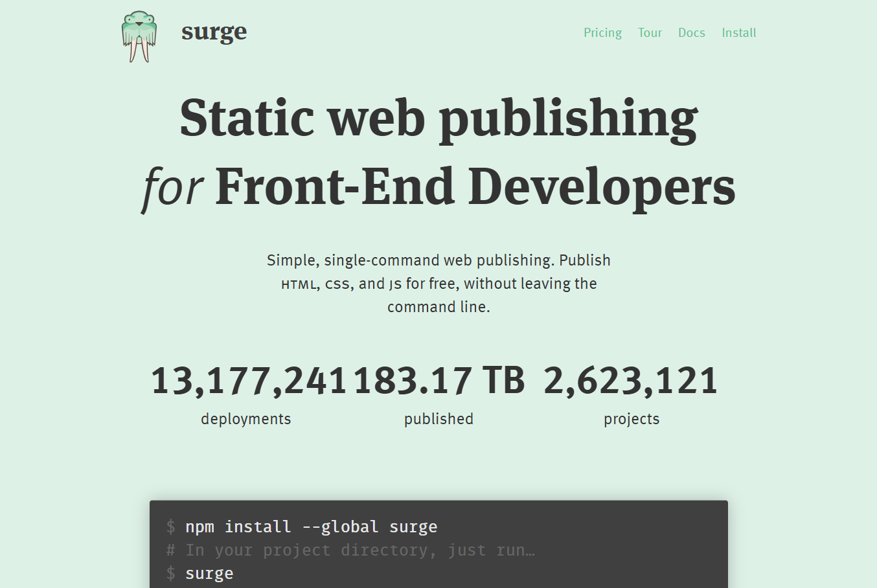Click the Surge walrus logo icon
Viewport: 877px width, 588px height.
coord(139,37)
